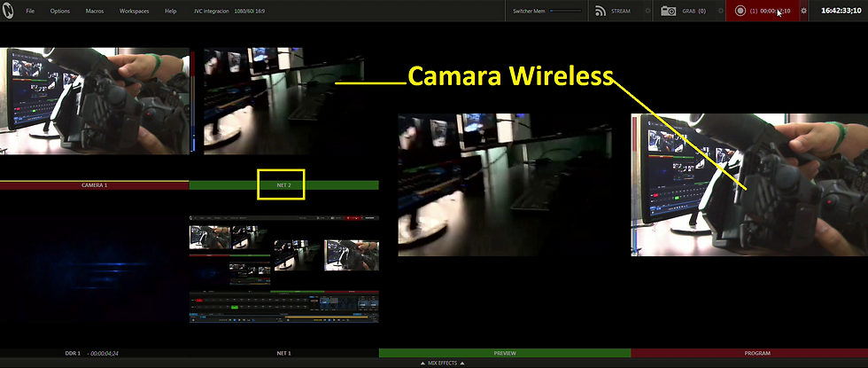Screen dimensions: 868x368
Task: Open the Help menu
Action: (x=170, y=11)
